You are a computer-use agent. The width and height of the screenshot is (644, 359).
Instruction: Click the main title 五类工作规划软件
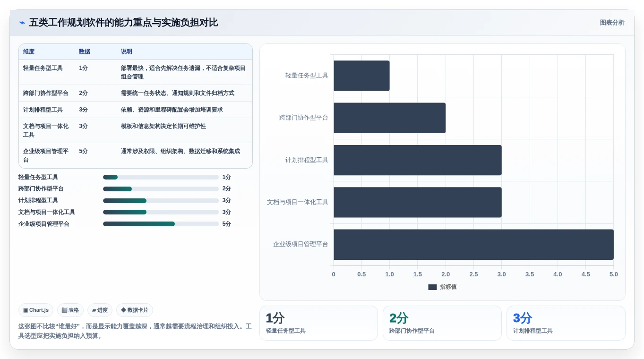point(124,23)
